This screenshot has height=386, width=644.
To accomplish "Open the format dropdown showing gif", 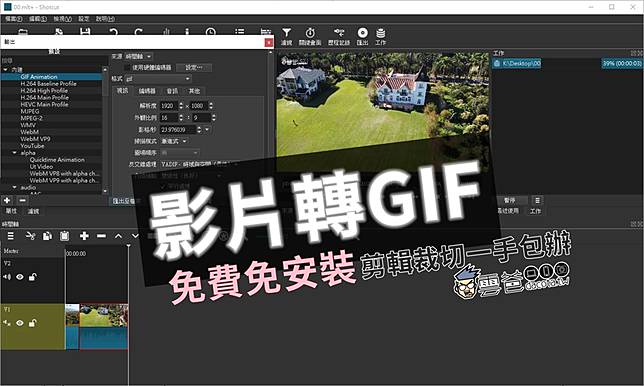I will (158, 79).
